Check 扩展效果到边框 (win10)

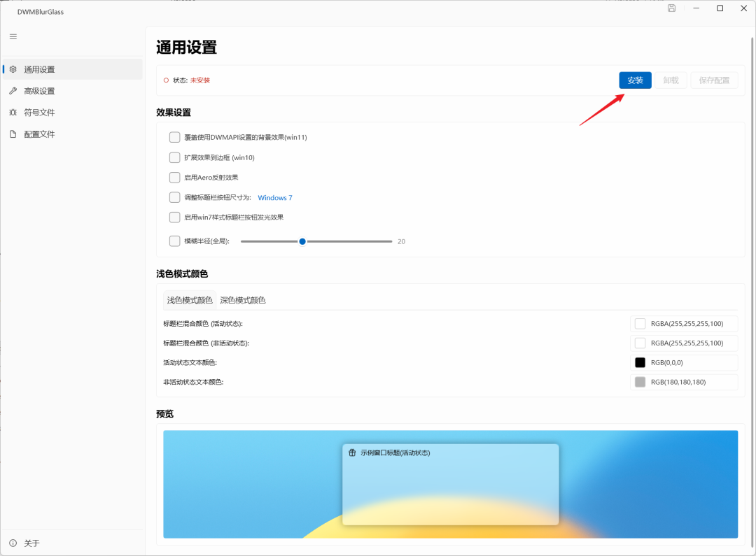click(174, 157)
